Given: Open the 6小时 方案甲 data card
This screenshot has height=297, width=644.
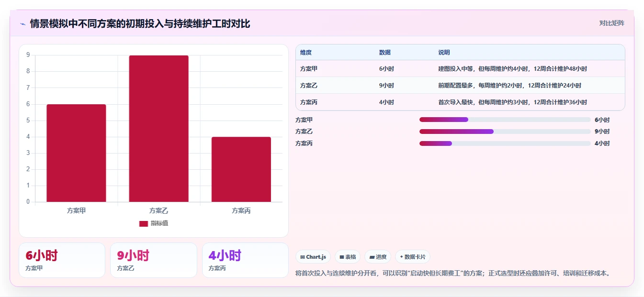Looking at the screenshot, I should pyautogui.click(x=62, y=260).
